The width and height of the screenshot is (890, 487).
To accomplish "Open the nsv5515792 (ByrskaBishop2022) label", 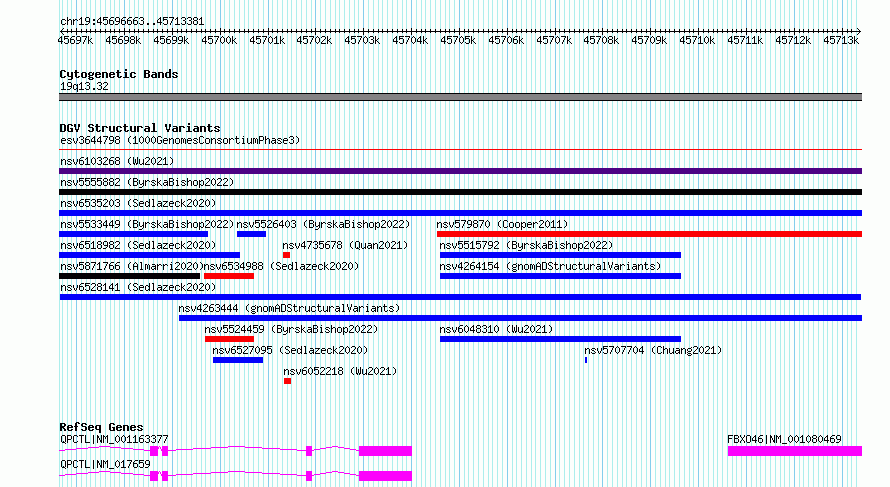I will 526,245.
